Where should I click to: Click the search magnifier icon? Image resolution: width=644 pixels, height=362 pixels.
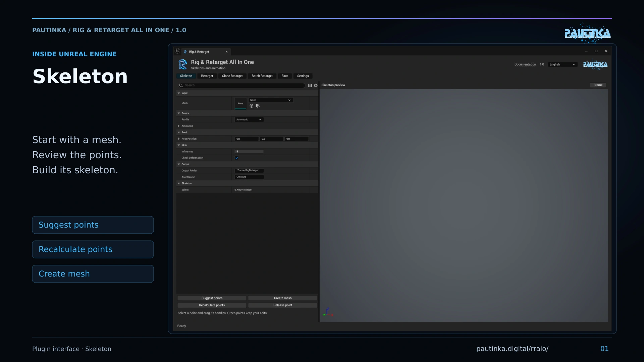pyautogui.click(x=181, y=85)
